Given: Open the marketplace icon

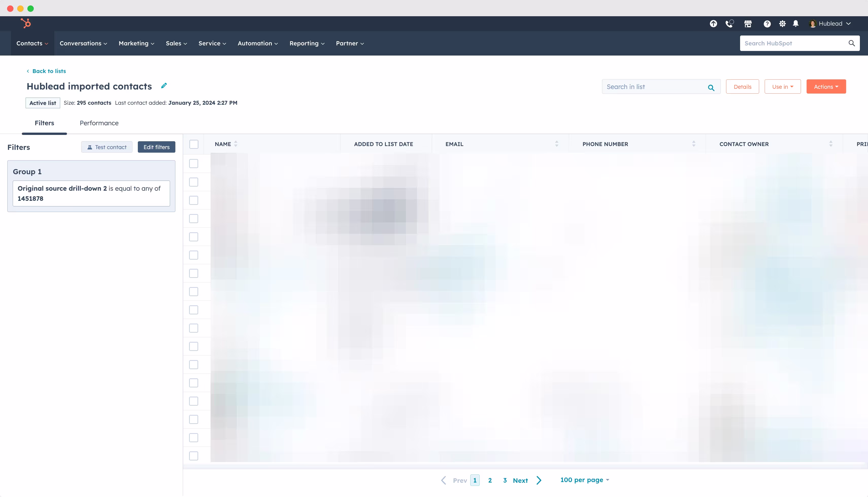Looking at the screenshot, I should click(748, 24).
